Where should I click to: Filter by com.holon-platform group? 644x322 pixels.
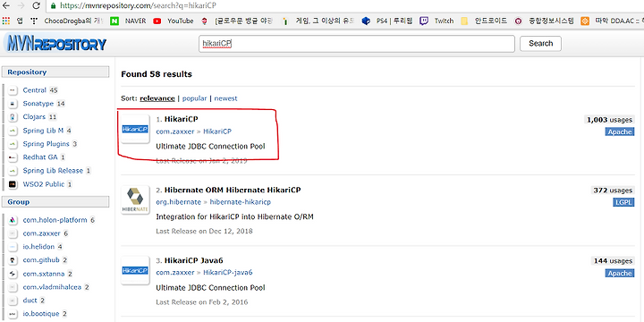click(x=55, y=220)
